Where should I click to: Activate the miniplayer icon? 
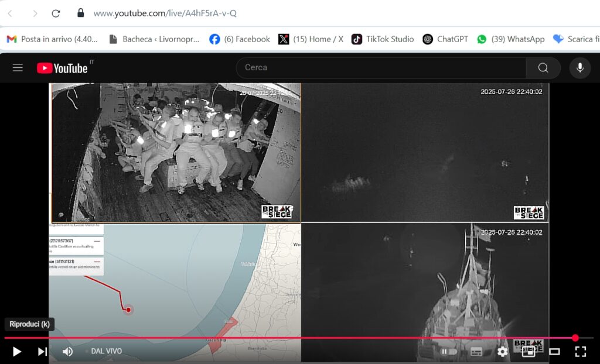pos(529,352)
